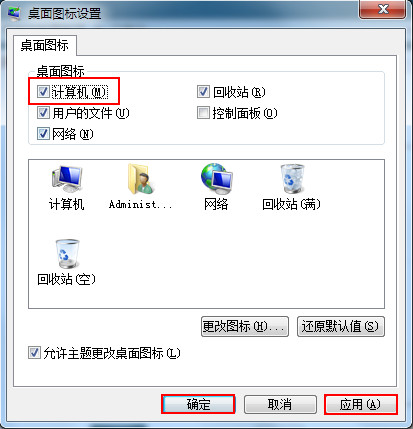Screen dimensions: 413x429
Task: Click the 取消 cancel button
Action: click(x=280, y=404)
